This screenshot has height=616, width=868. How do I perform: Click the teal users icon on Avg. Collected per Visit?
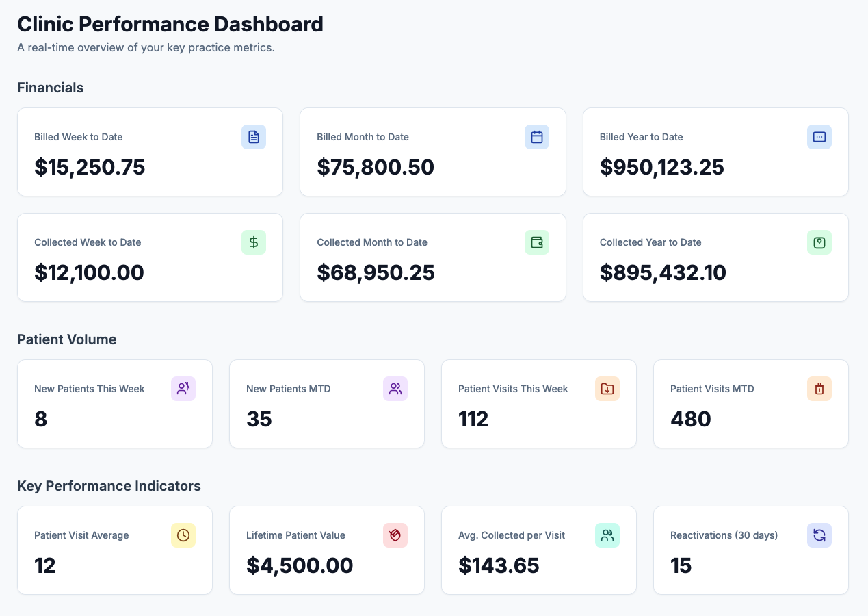[607, 535]
